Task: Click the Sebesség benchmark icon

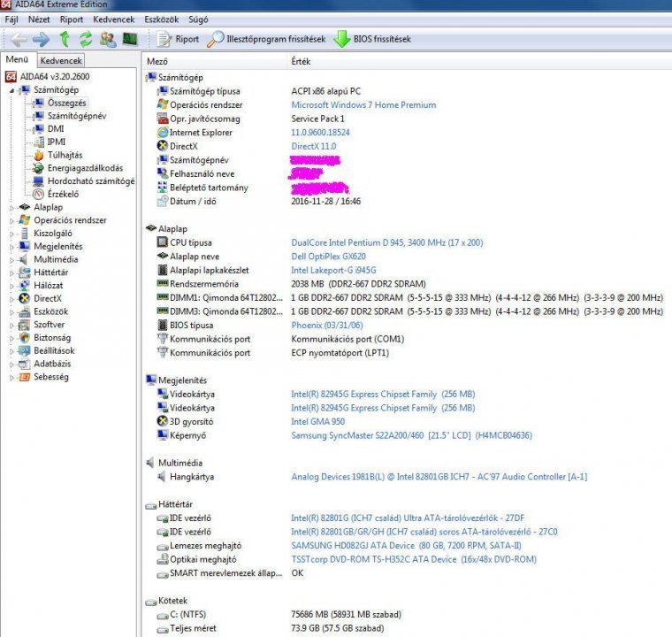Action: pos(25,377)
